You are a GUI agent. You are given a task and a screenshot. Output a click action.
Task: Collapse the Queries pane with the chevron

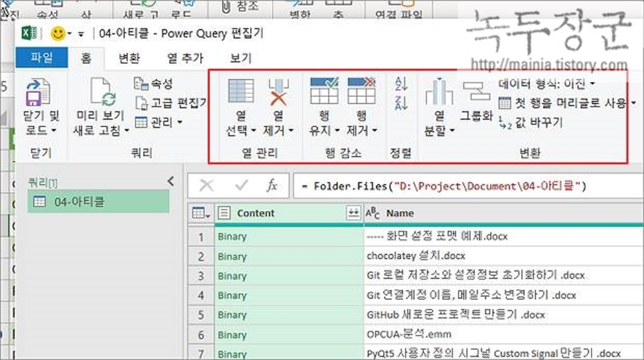tap(171, 181)
